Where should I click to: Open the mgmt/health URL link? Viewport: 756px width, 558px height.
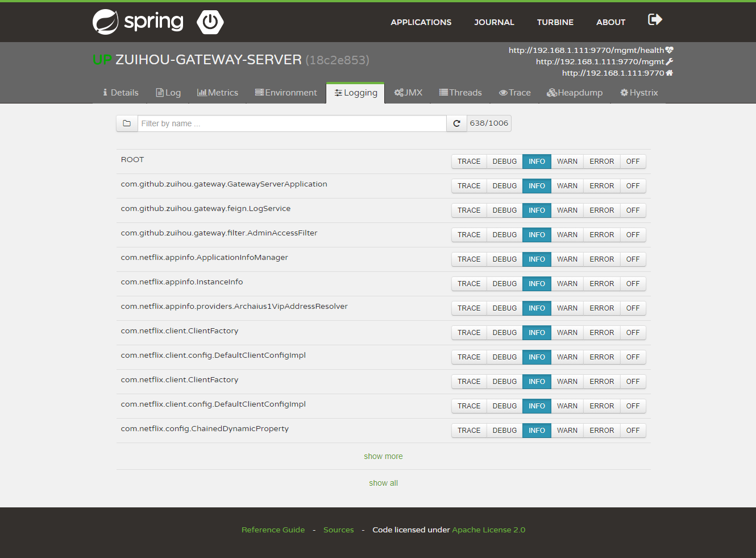coord(591,50)
